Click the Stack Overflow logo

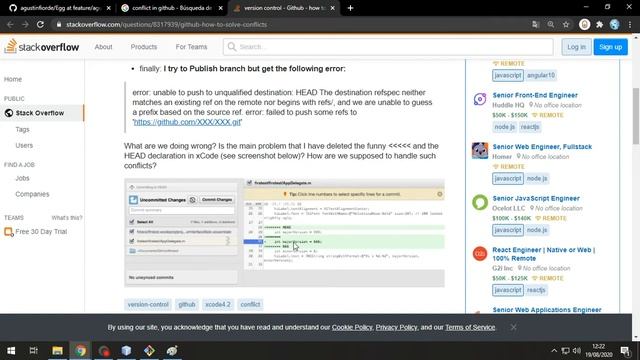point(42,47)
